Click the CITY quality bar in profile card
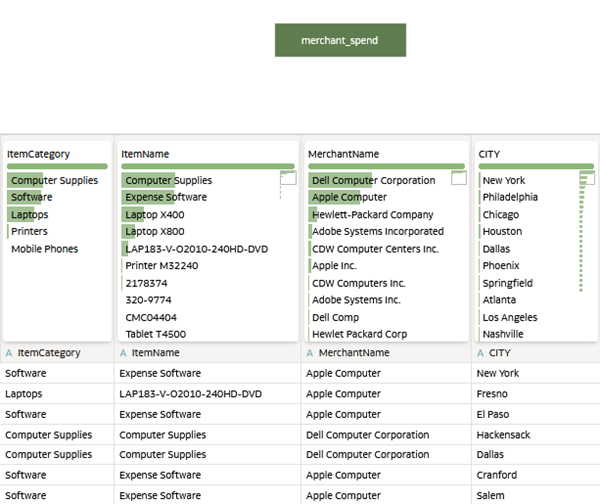The width and height of the screenshot is (600, 504). tap(536, 166)
